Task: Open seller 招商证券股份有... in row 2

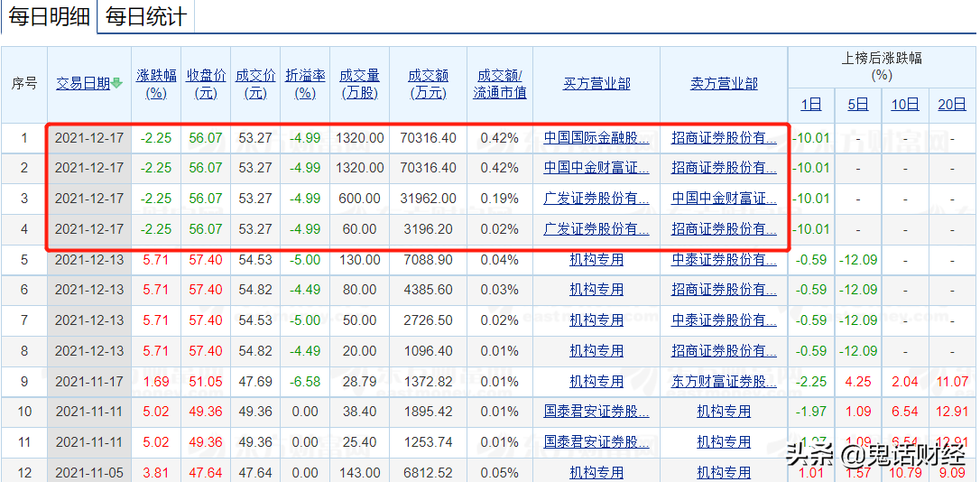Action: (x=724, y=168)
